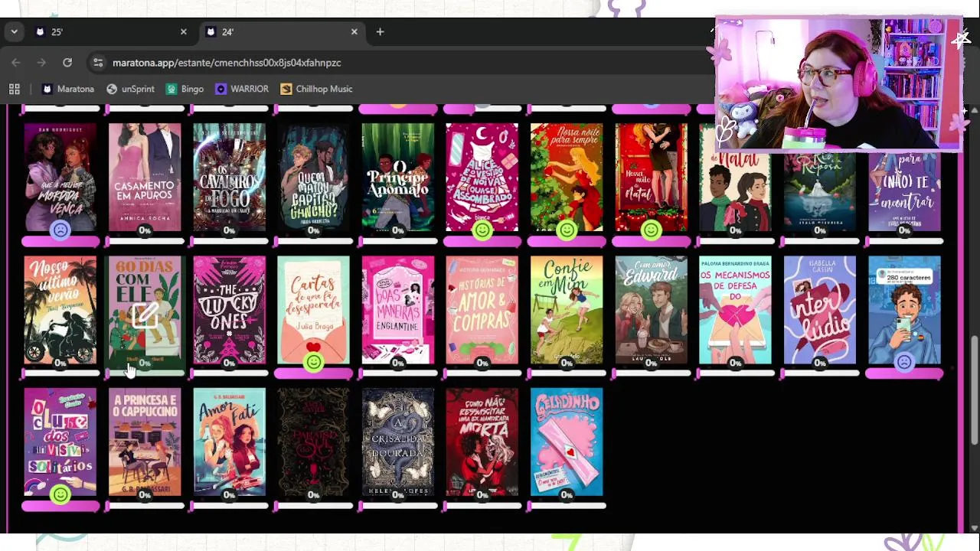Click green smiley on O Clube dos Solitários cover

click(60, 494)
